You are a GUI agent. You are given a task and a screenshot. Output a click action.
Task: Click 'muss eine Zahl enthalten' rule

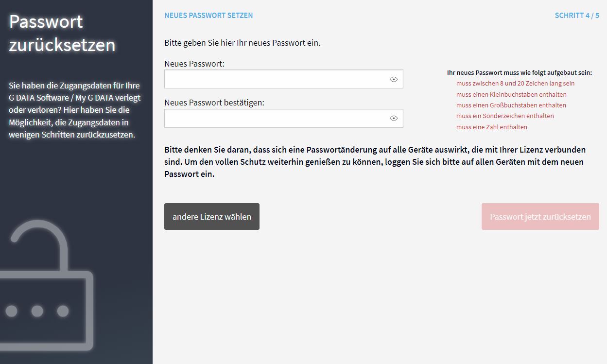pyautogui.click(x=492, y=127)
